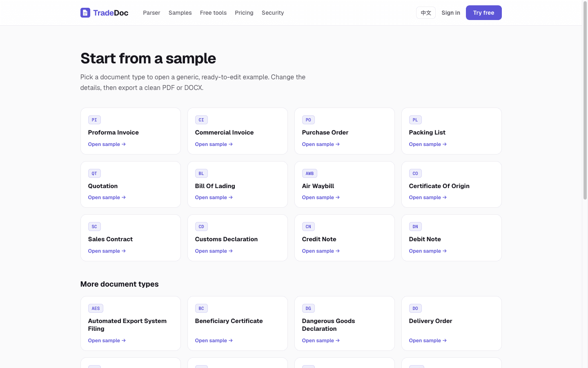Click the DO badge on Delivery Order card
The image size is (588, 368).
(415, 308)
